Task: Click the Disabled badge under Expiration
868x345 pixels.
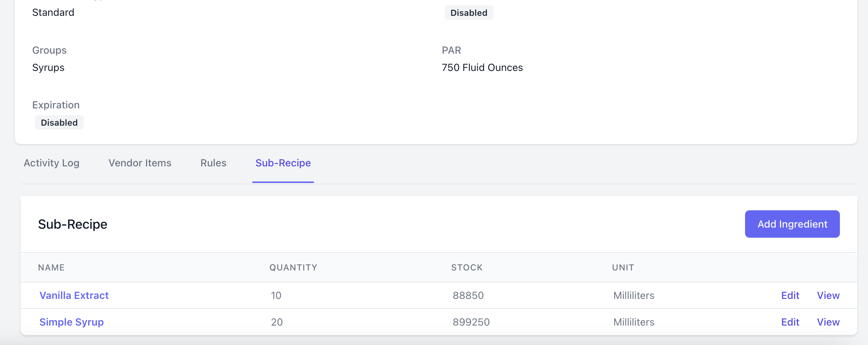Action: [x=59, y=122]
